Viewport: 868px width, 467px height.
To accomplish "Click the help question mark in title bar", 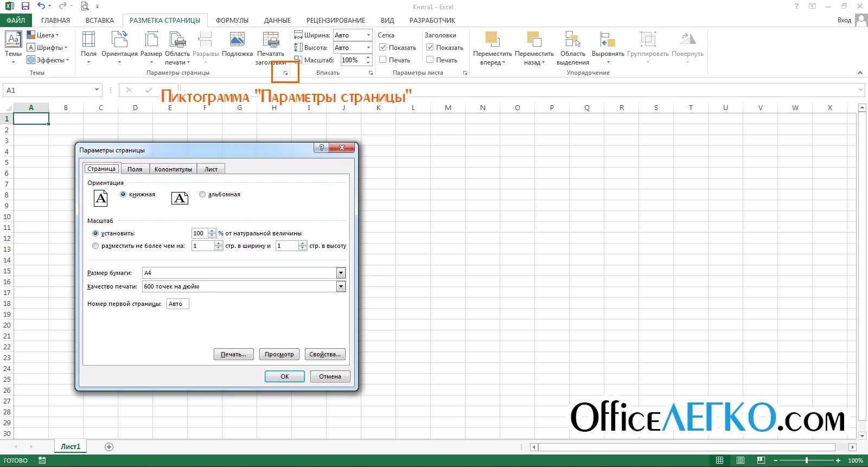I will (x=796, y=7).
